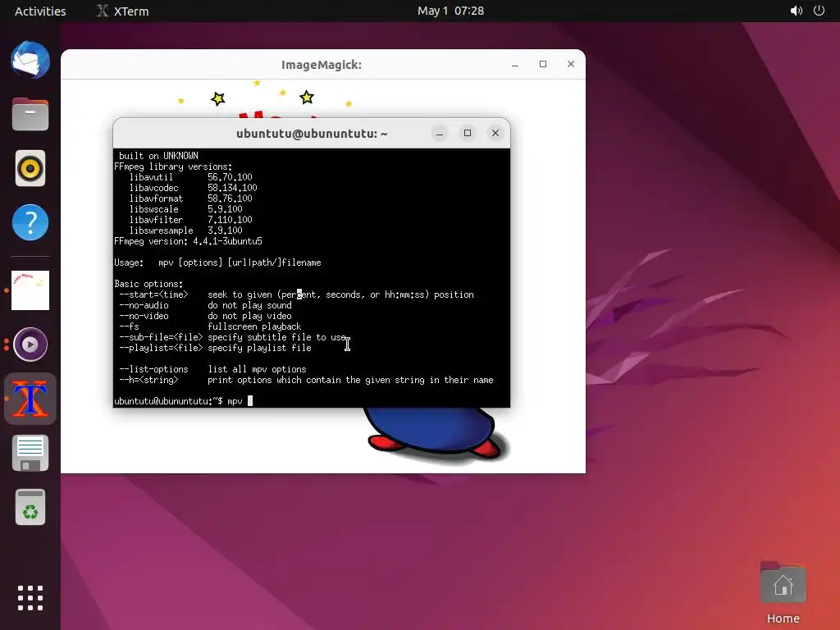Open the clock showing May 1 07:28

(450, 11)
